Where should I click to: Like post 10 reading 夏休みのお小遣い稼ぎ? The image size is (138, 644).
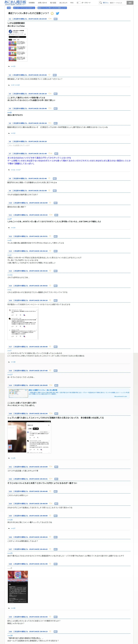(x=50, y=203)
